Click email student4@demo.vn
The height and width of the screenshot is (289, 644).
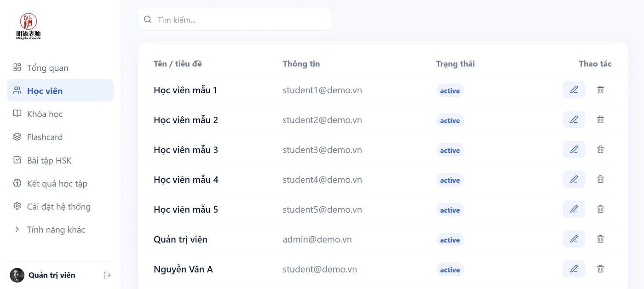pyautogui.click(x=322, y=180)
